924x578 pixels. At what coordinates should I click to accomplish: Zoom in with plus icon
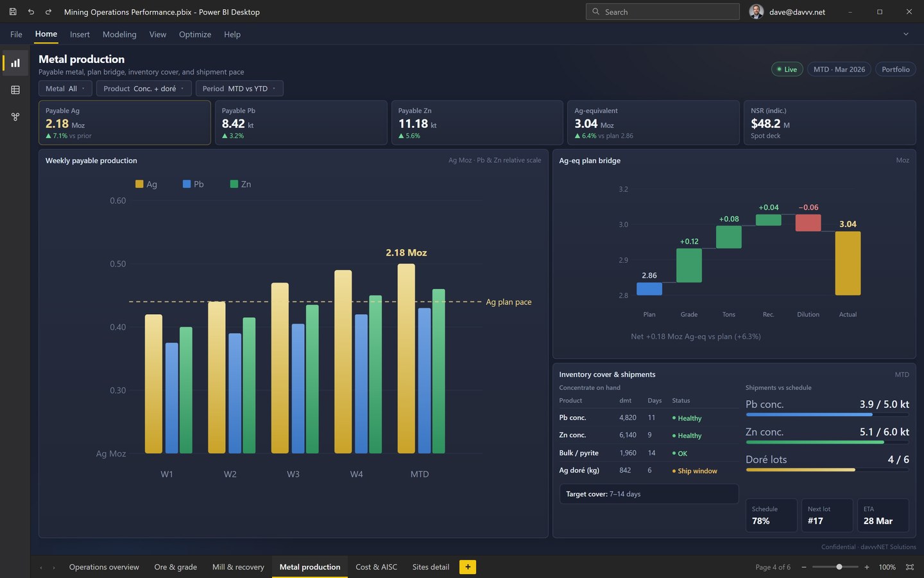click(x=867, y=567)
